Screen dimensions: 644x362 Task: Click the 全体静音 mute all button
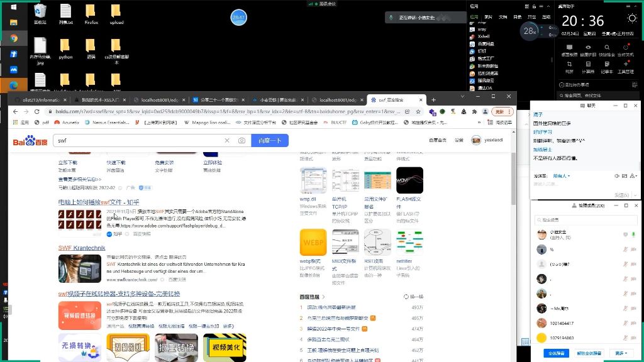[x=556, y=353]
